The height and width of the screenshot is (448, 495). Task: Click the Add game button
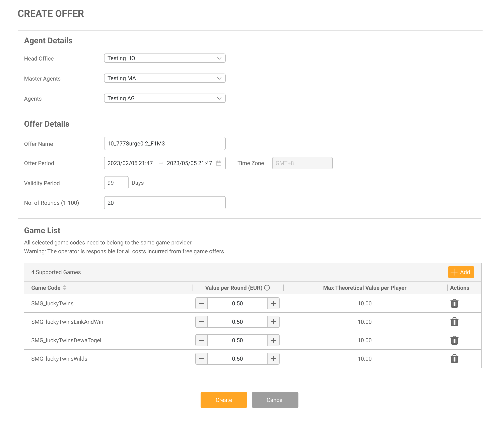(461, 272)
